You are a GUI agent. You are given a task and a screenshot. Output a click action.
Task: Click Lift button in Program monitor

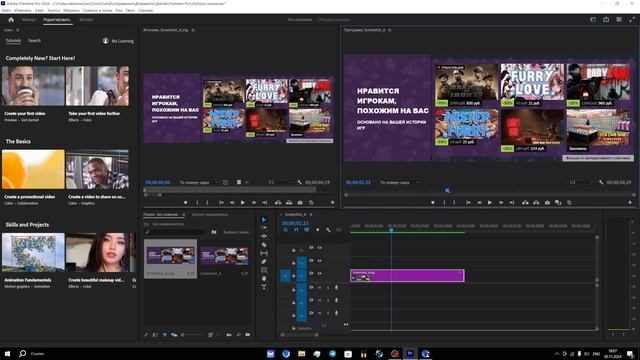[525, 202]
